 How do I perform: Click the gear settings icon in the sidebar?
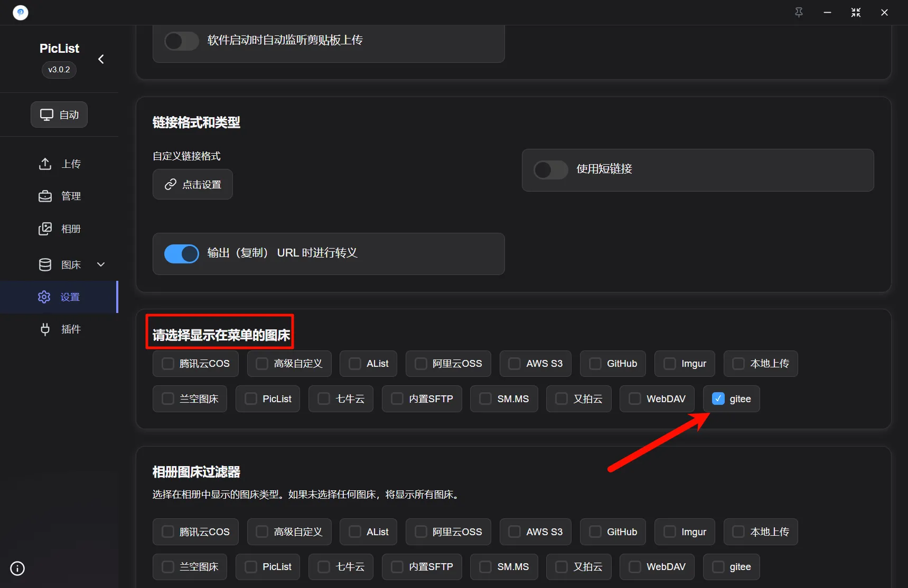(x=44, y=297)
